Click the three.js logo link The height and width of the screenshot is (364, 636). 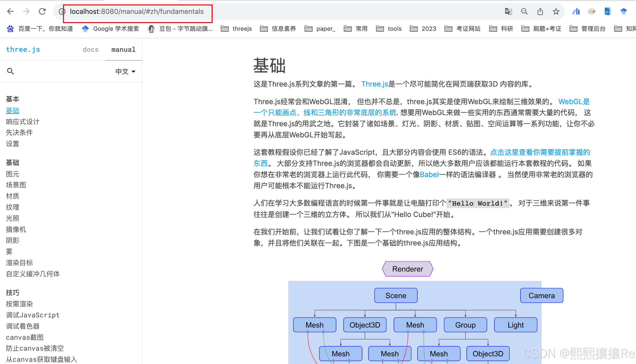coord(23,50)
